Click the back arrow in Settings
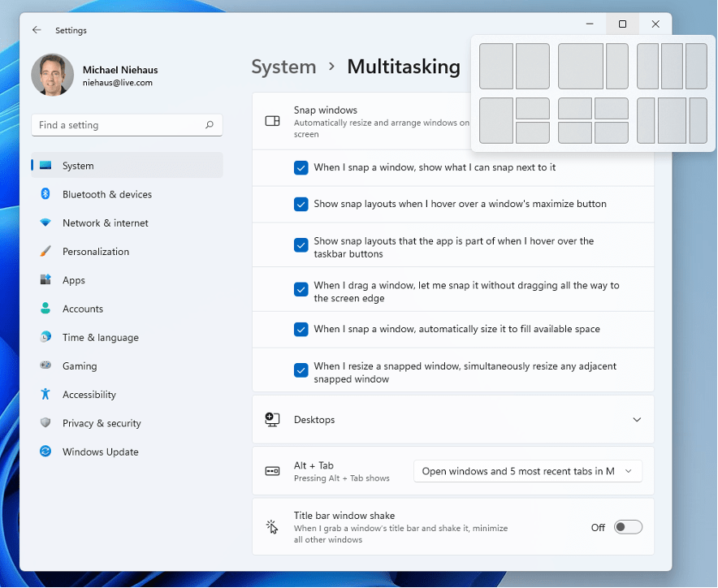Viewport: 718px width, 588px height. click(x=37, y=30)
